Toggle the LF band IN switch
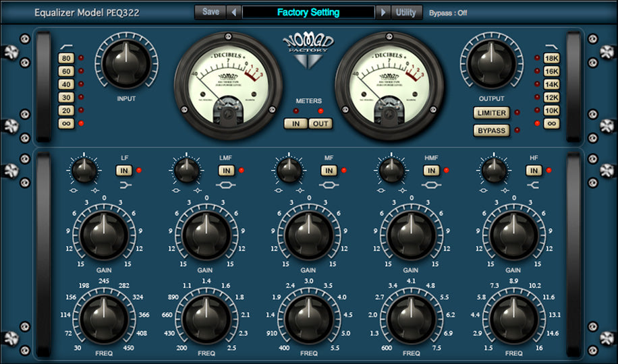Viewport: 618px width, 364px height. pyautogui.click(x=124, y=171)
